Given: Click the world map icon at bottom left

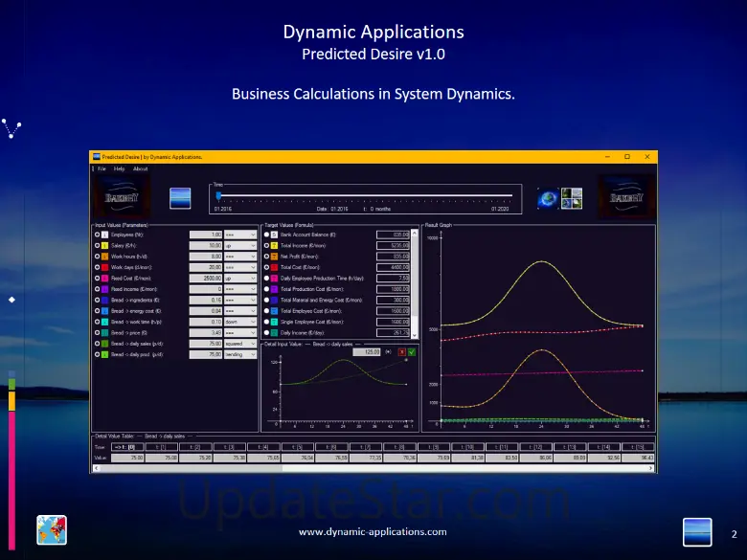Looking at the screenshot, I should coord(51,529).
